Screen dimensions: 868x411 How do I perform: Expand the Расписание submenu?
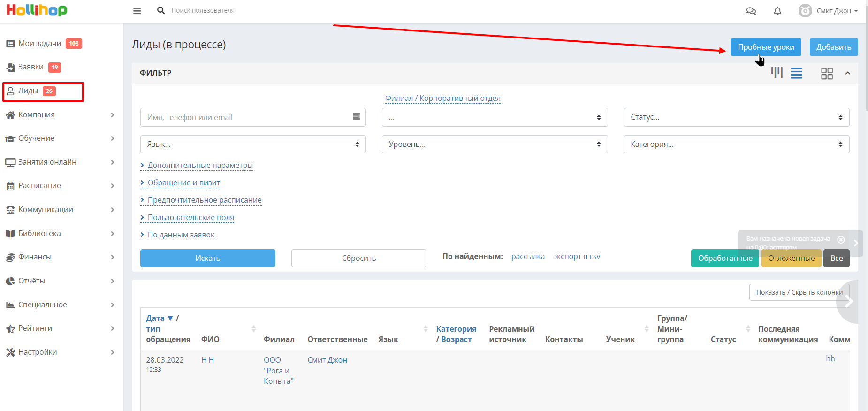[113, 186]
